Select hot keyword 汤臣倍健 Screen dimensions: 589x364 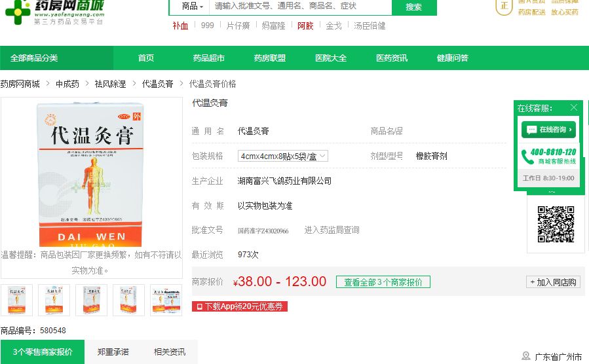click(370, 26)
